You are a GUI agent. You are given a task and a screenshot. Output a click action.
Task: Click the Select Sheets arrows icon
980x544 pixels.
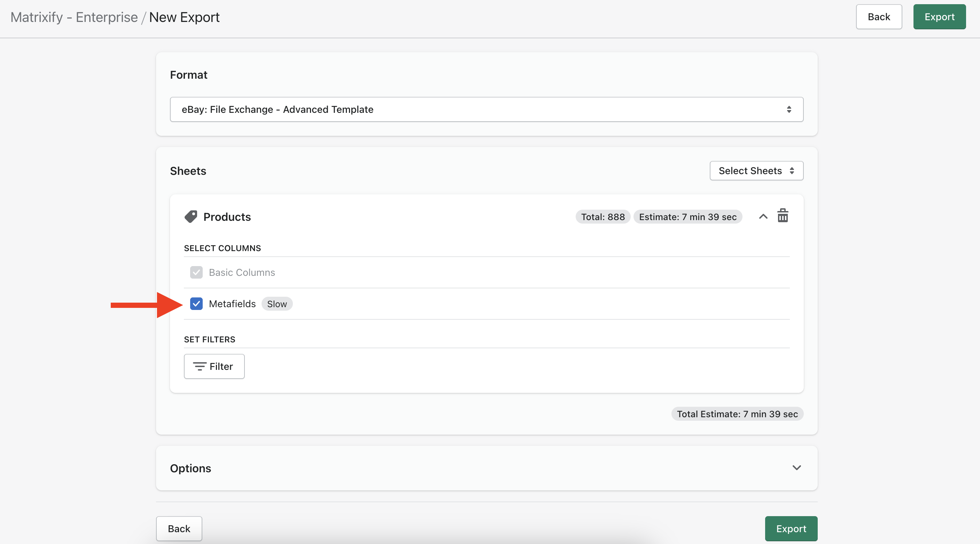792,171
